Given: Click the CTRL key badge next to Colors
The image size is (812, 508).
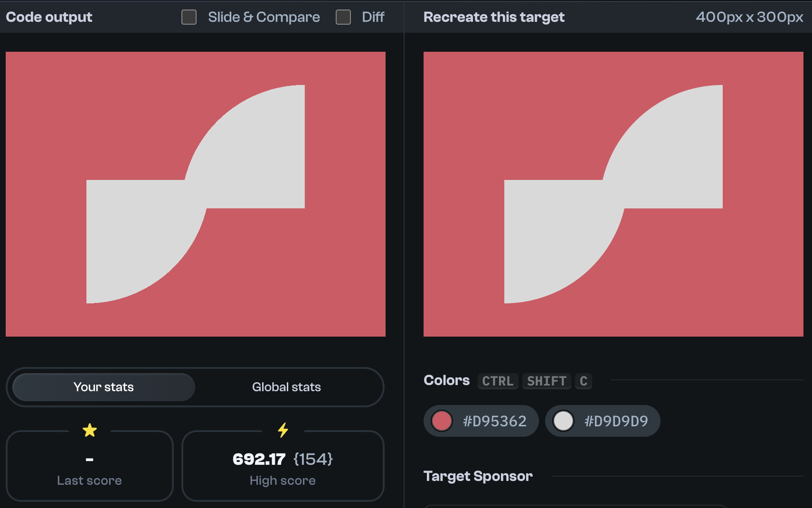Looking at the screenshot, I should tap(498, 381).
